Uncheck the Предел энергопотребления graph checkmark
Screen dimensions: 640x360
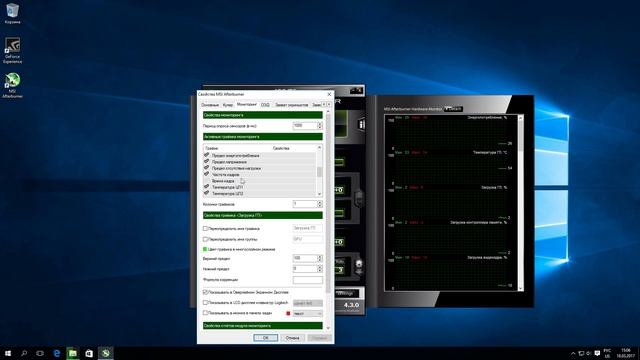click(x=207, y=156)
